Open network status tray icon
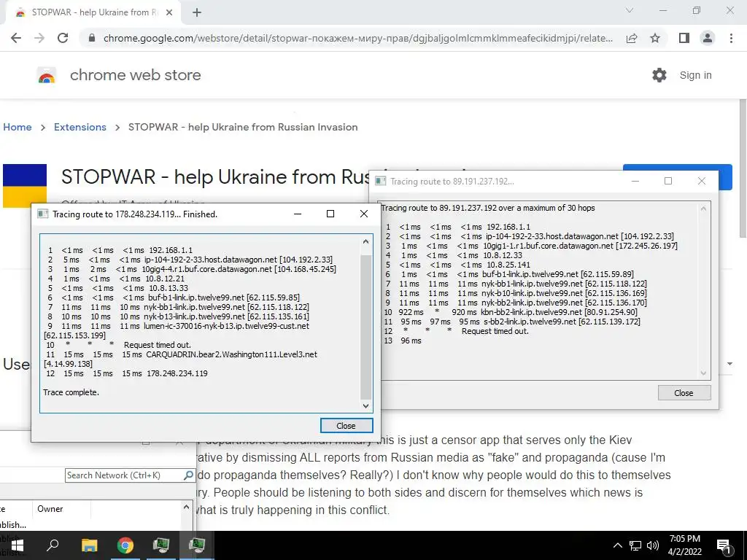This screenshot has height=560, width=747. coord(635,545)
